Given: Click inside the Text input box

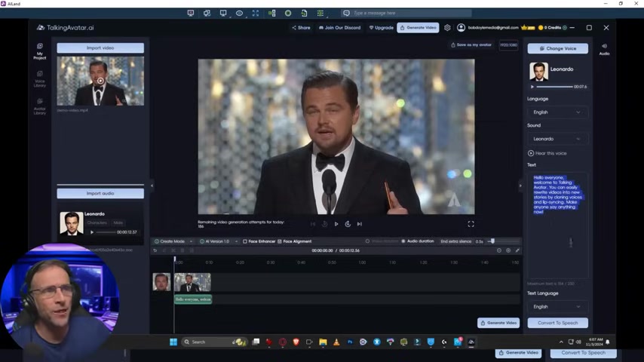Looking at the screenshot, I should pos(557,225).
